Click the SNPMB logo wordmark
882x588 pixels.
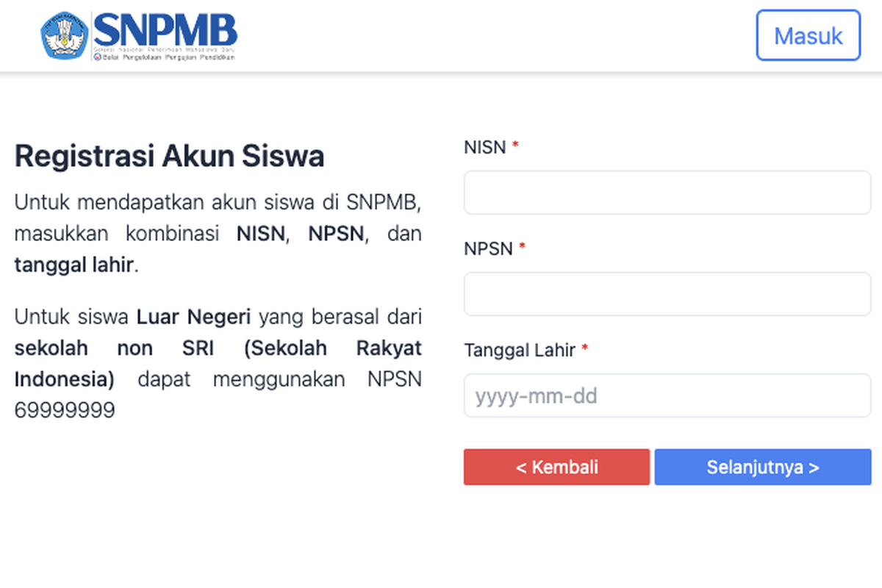point(165,30)
